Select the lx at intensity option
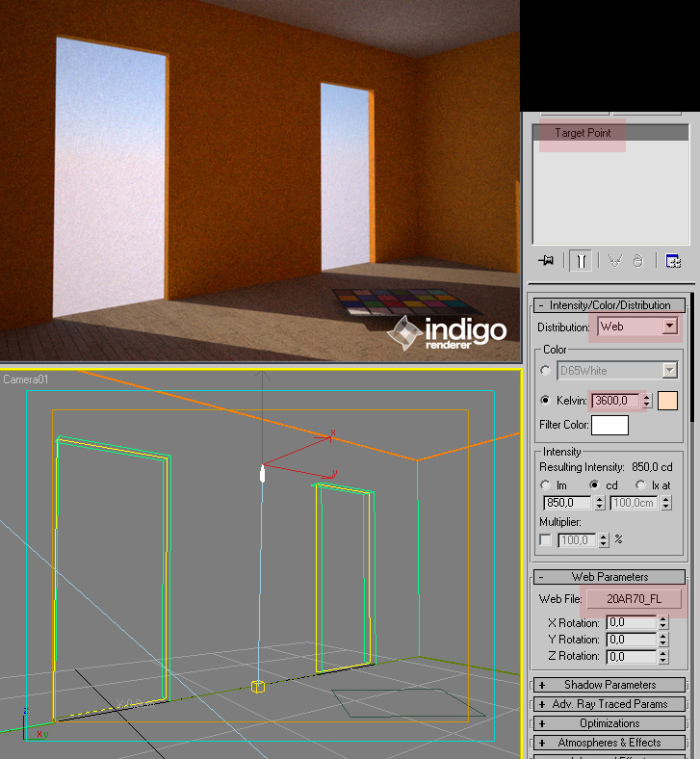 641,484
